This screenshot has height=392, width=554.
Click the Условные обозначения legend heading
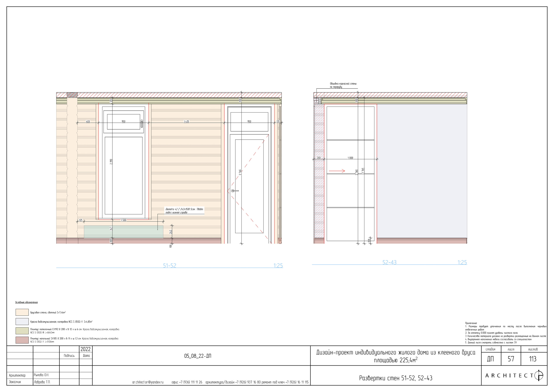pyautogui.click(x=26, y=302)
